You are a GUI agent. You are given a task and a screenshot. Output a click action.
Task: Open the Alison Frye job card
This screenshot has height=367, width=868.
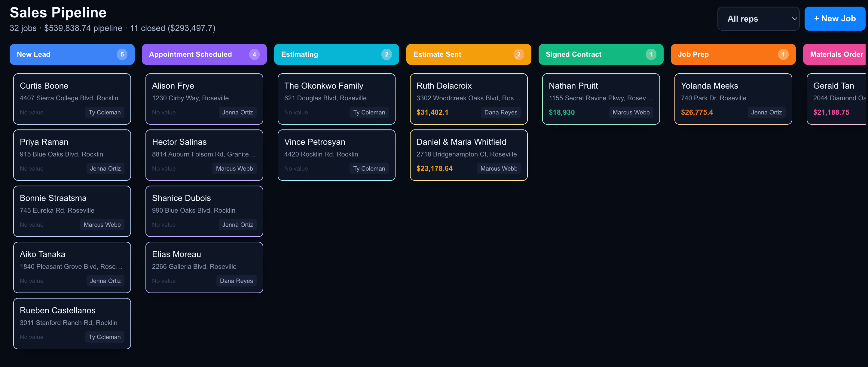[x=204, y=99]
